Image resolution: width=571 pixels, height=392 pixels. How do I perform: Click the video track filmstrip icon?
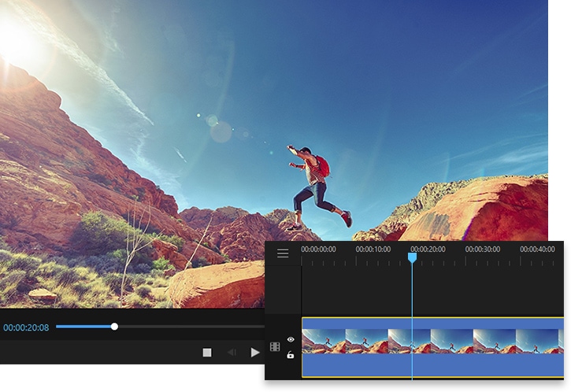pyautogui.click(x=275, y=346)
